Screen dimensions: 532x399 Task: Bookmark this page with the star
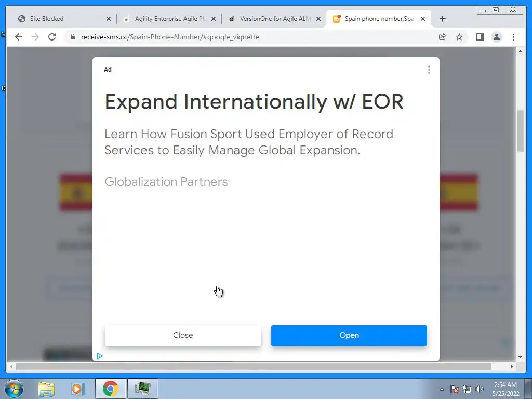[x=459, y=37]
